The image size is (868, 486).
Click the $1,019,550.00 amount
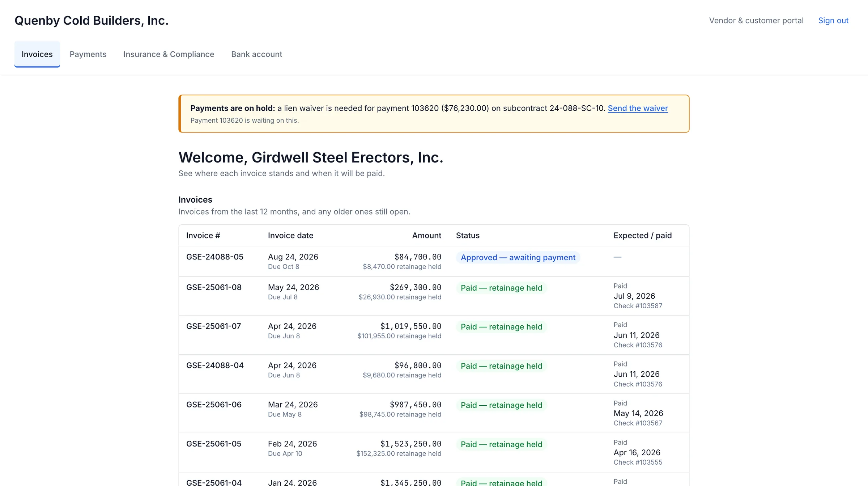411,326
